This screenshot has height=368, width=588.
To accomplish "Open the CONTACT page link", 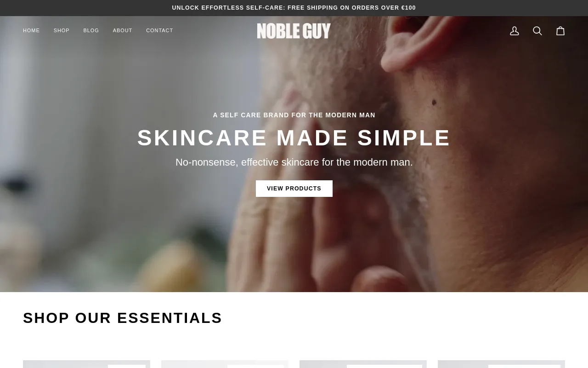I will 159,31.
